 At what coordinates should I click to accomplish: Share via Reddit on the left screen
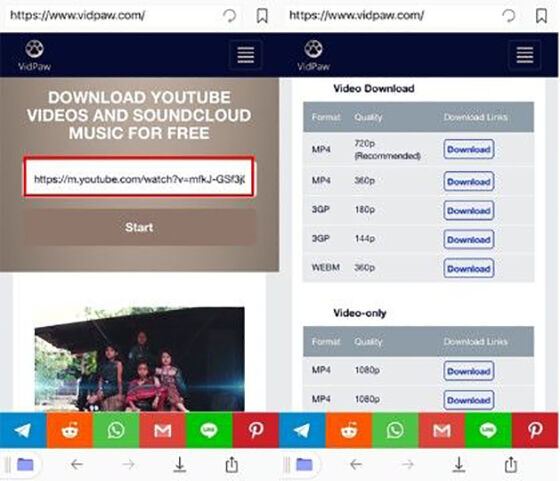click(x=70, y=430)
